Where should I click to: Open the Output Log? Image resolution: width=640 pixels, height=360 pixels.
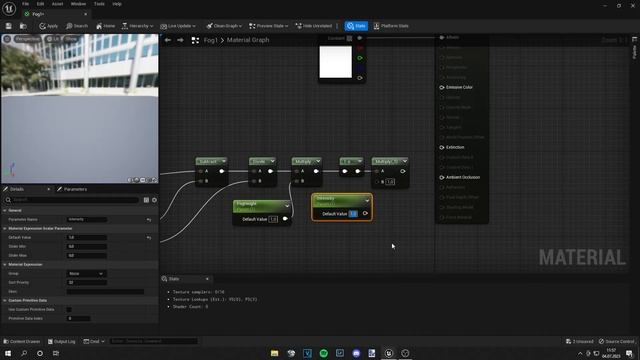pos(61,341)
